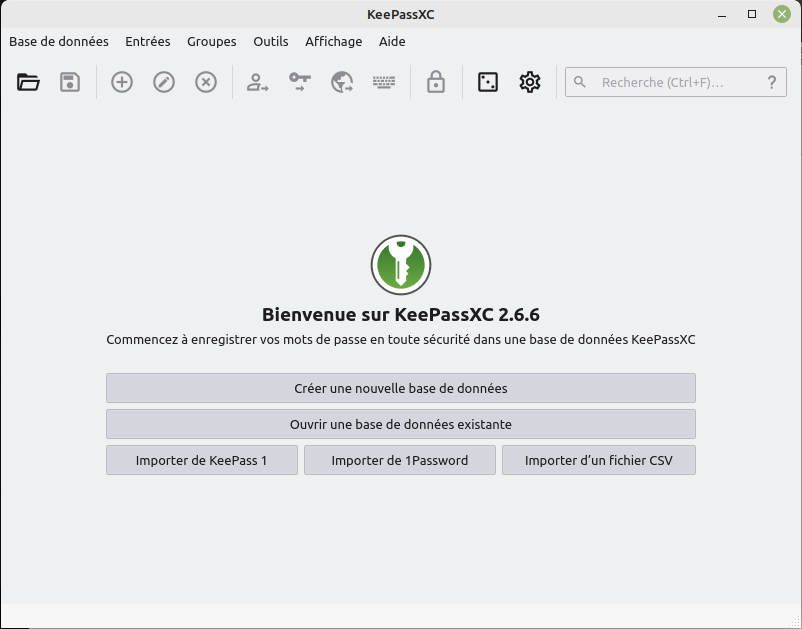Image resolution: width=802 pixels, height=629 pixels.
Task: Add a new entry with plus icon
Action: (122, 82)
